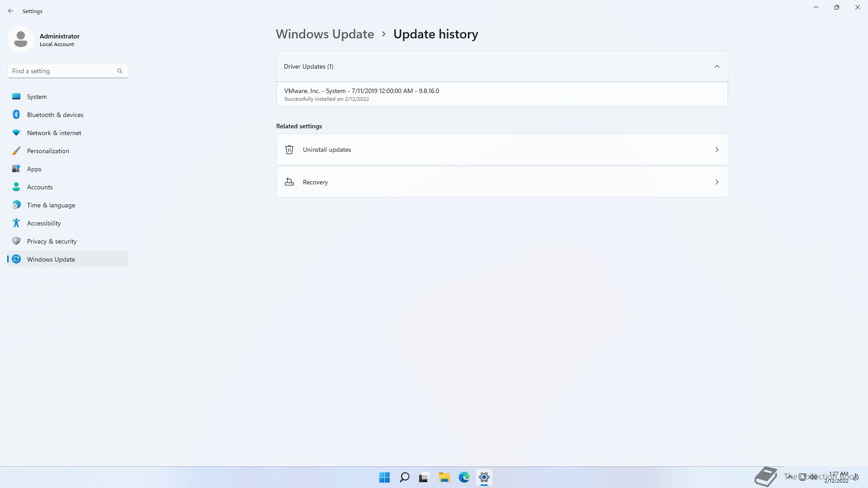
Task: Click the Uninstall updates trash icon
Action: (289, 150)
